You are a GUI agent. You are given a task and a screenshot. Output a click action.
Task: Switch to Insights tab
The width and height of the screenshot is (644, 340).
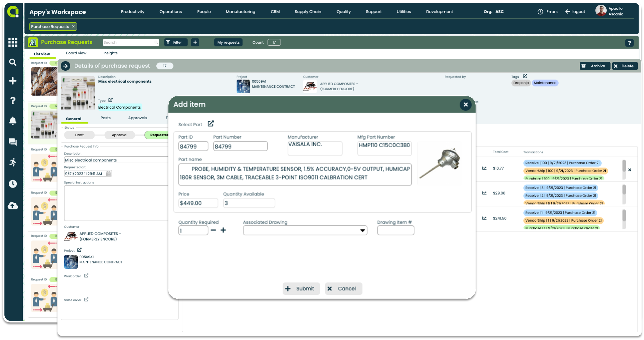click(110, 53)
